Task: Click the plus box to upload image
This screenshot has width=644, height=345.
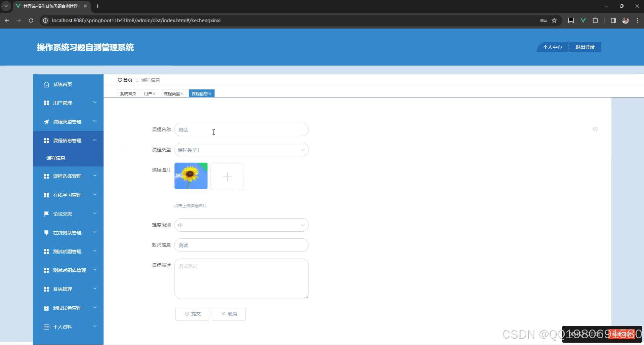Action: point(227,177)
